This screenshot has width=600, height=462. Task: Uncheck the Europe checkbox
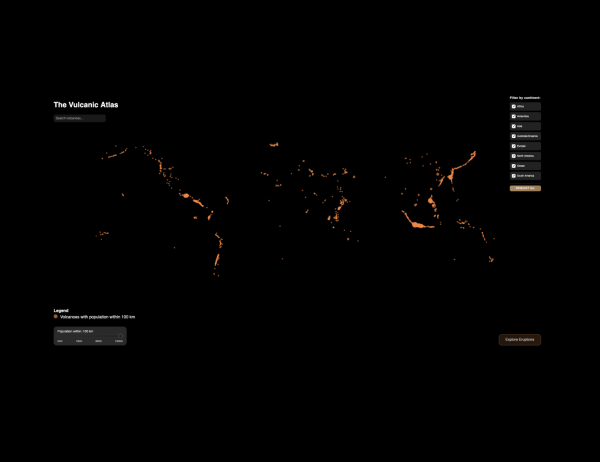514,146
